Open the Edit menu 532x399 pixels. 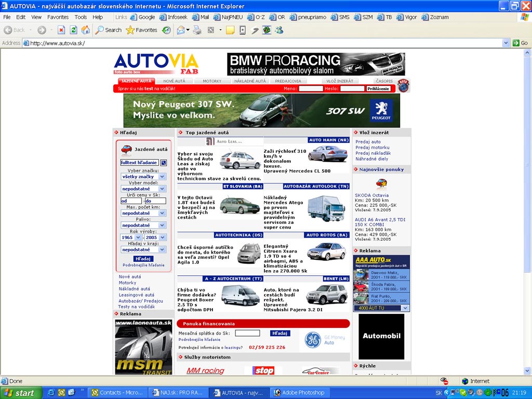21,17
